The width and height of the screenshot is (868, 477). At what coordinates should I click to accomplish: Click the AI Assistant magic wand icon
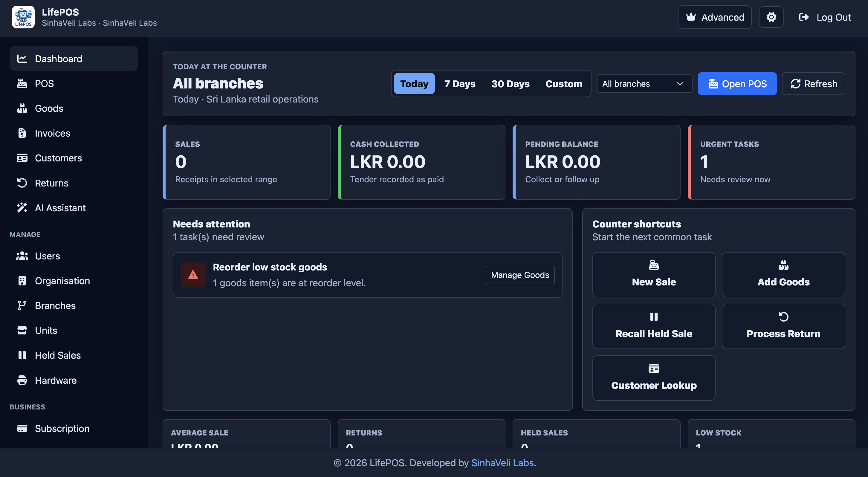coord(22,208)
